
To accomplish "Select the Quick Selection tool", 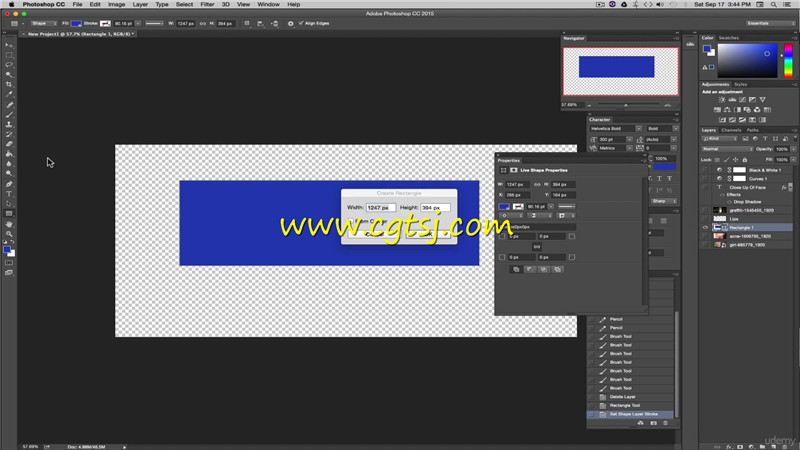I will [x=9, y=75].
